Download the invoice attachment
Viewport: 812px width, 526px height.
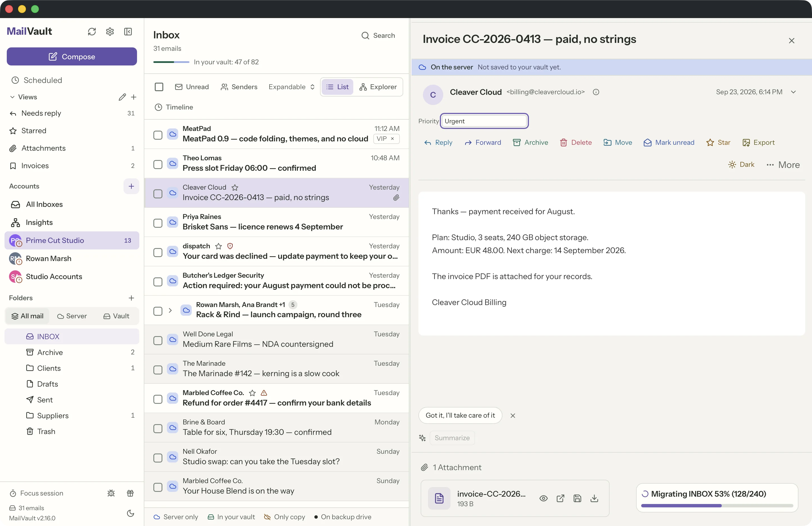[x=594, y=498]
